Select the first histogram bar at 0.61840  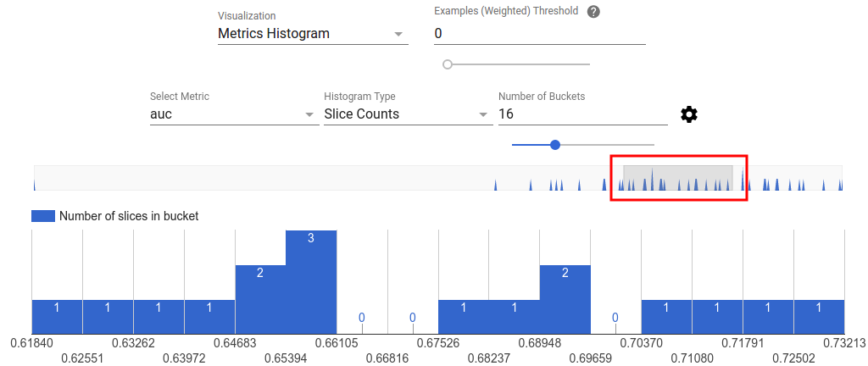[57, 316]
